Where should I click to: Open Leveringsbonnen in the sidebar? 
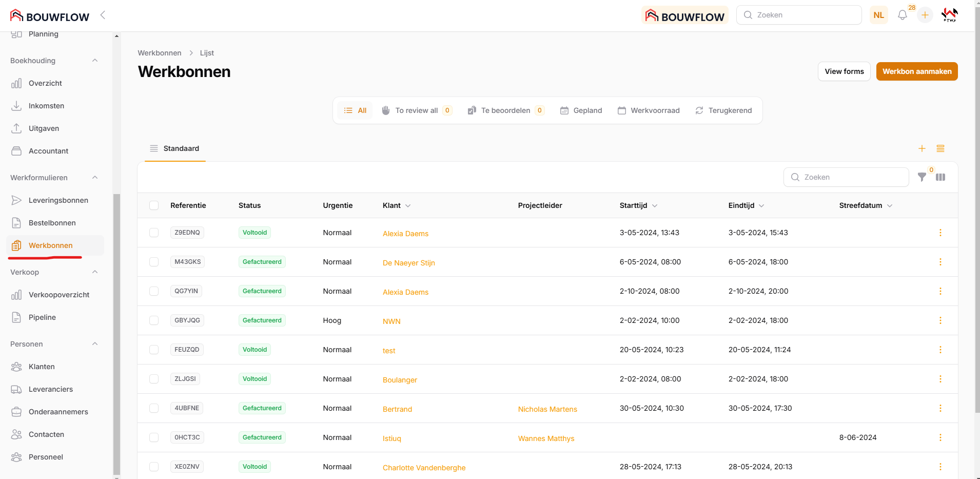pos(58,200)
